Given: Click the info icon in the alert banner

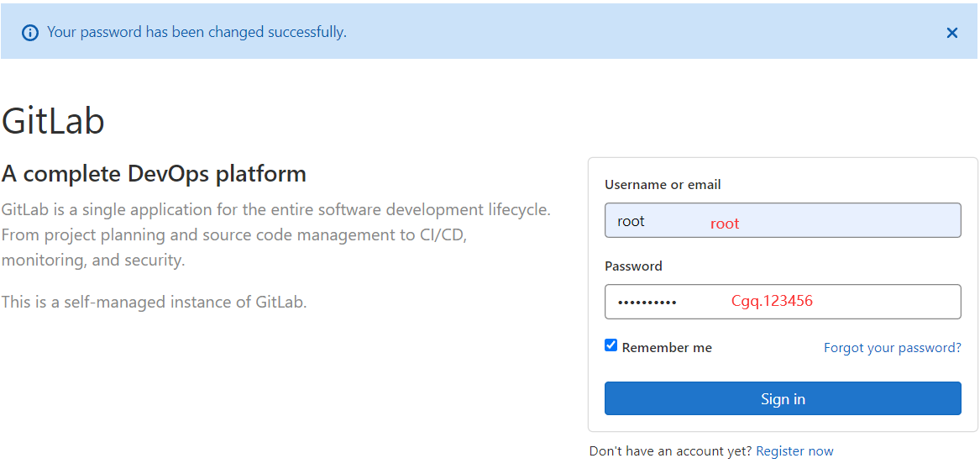Looking at the screenshot, I should (30, 33).
